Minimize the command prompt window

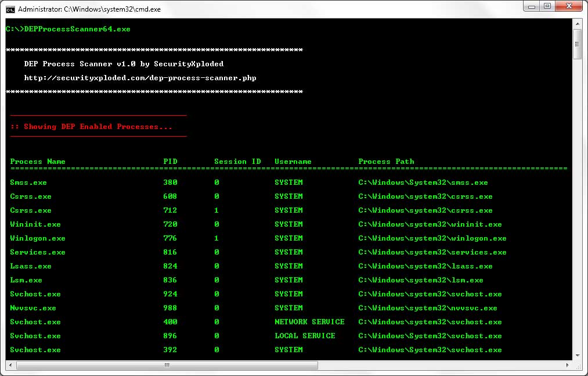click(x=531, y=6)
